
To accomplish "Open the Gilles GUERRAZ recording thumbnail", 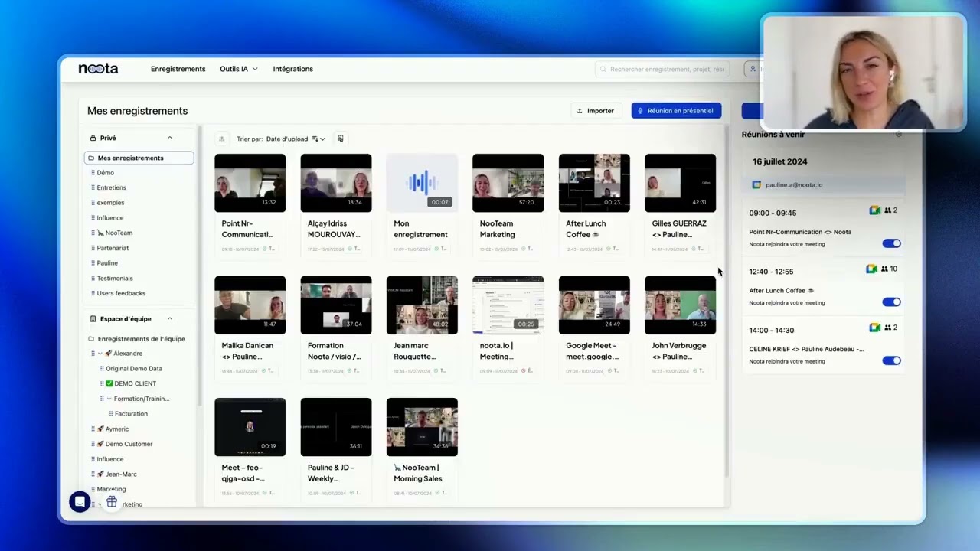I will (680, 183).
